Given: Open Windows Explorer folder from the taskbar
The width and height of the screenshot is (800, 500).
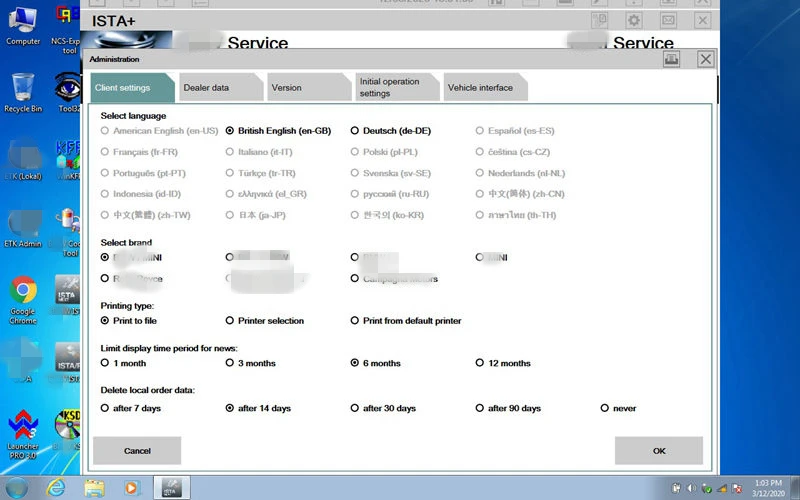Looking at the screenshot, I should click(94, 488).
